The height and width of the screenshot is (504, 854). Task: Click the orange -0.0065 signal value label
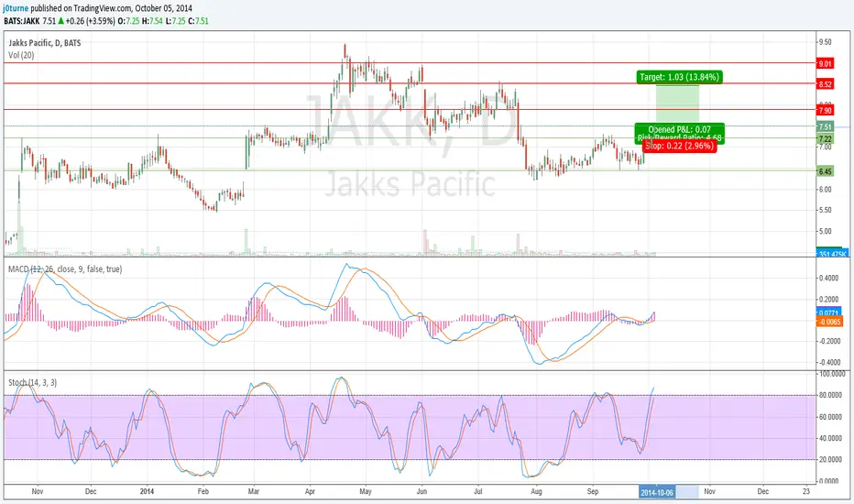click(829, 322)
